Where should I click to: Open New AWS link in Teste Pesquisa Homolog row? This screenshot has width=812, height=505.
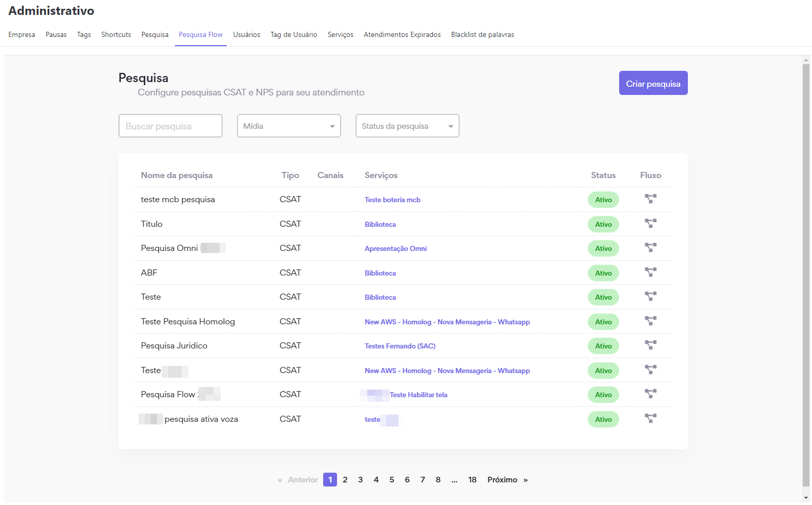[447, 322]
